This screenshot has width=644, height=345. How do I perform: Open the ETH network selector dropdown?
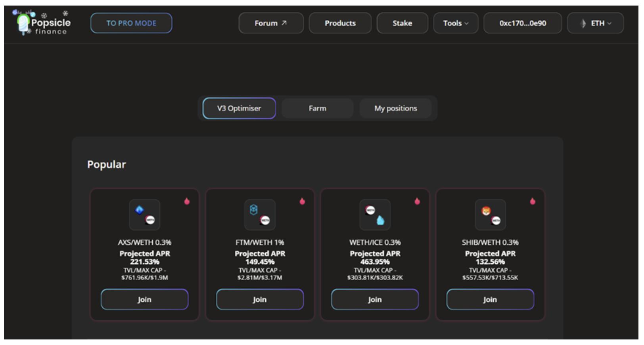pyautogui.click(x=595, y=23)
